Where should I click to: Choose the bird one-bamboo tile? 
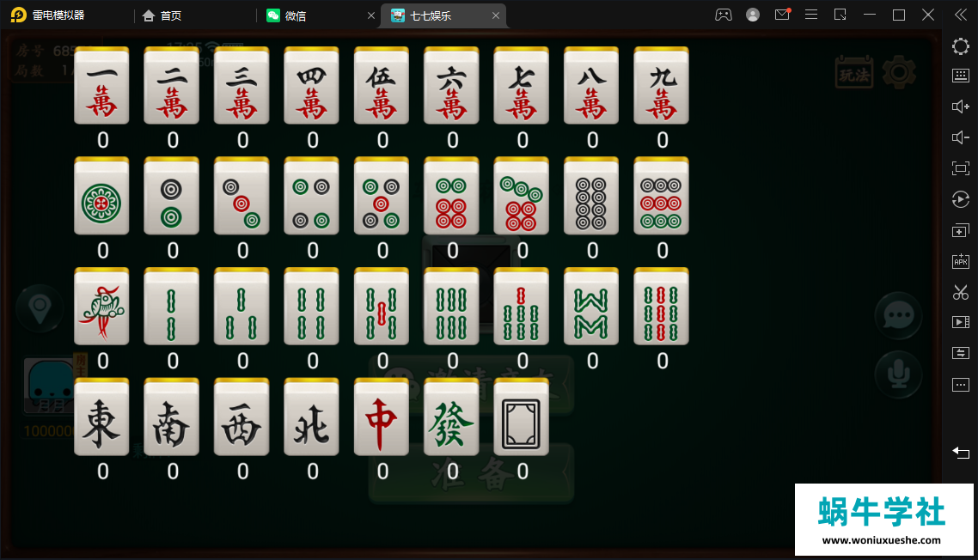click(x=101, y=306)
